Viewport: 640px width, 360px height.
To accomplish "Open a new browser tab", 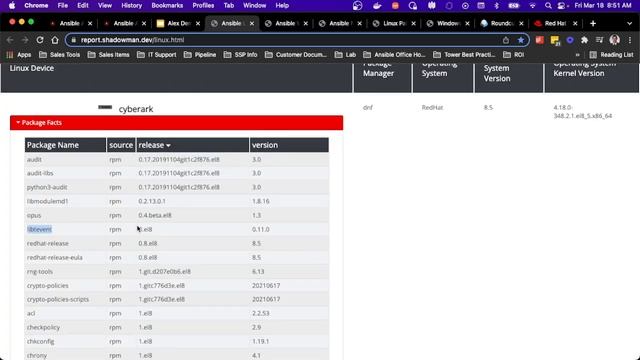I will pos(593,24).
